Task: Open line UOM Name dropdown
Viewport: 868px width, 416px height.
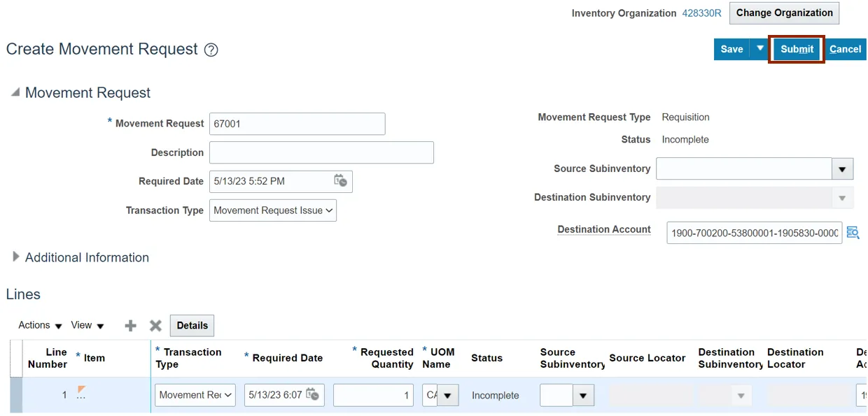Action: (x=447, y=396)
